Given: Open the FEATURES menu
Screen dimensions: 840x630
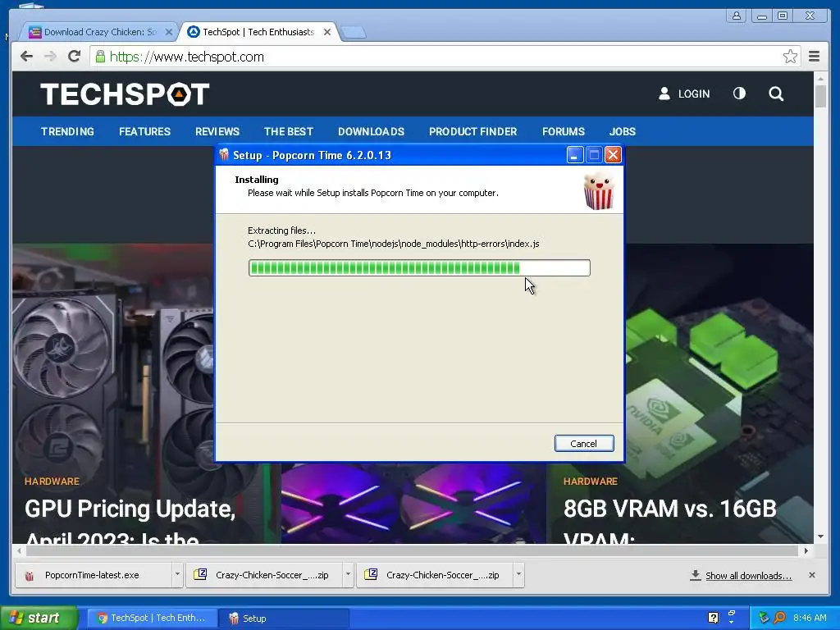Looking at the screenshot, I should coord(144,131).
